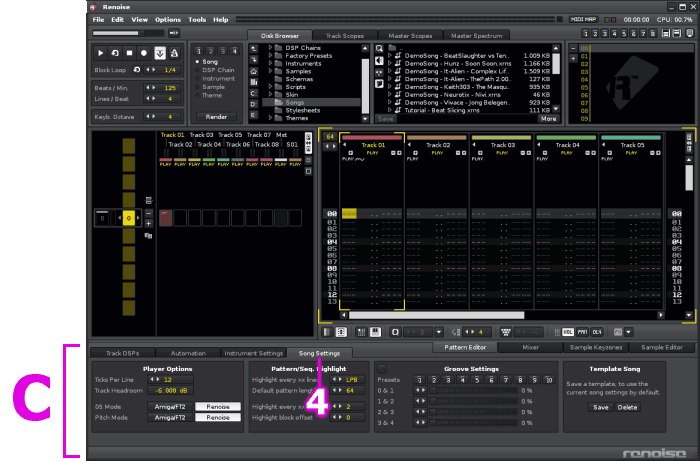
Task: Open the Automation tab
Action: click(x=188, y=353)
